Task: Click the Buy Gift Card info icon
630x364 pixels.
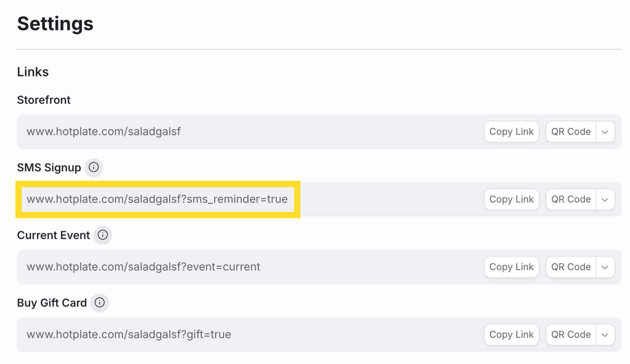Action: coord(99,303)
